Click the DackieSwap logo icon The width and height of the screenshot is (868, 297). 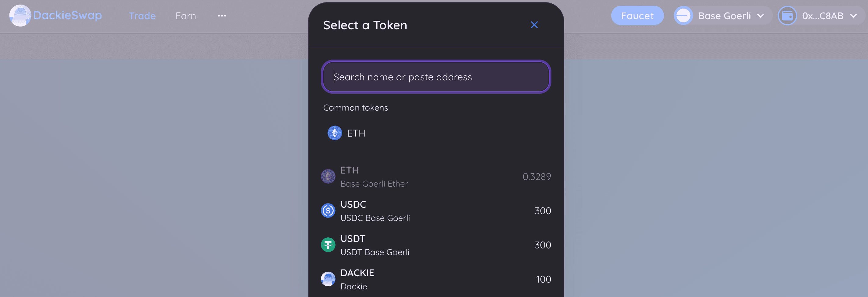[x=20, y=16]
